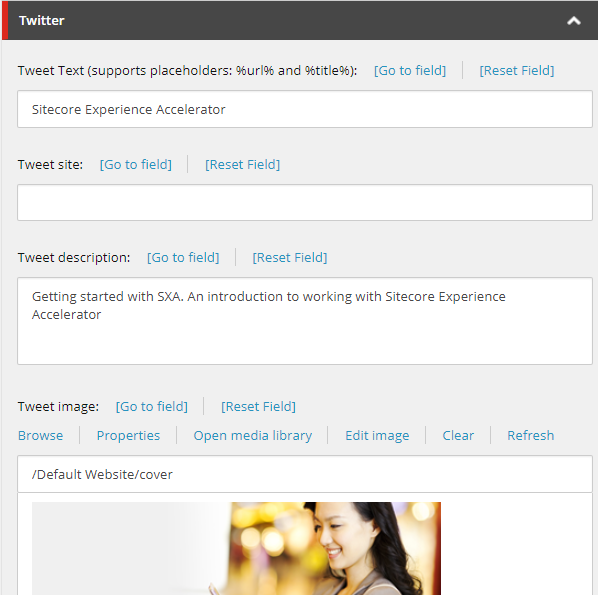Viewport: 598px width, 595px height.
Task: Reset Field for Tweet image
Action: (259, 407)
